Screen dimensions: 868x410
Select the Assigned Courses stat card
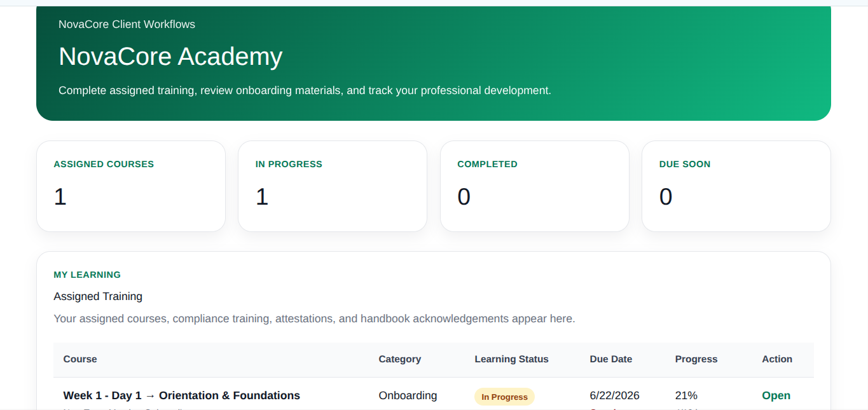[x=131, y=186]
